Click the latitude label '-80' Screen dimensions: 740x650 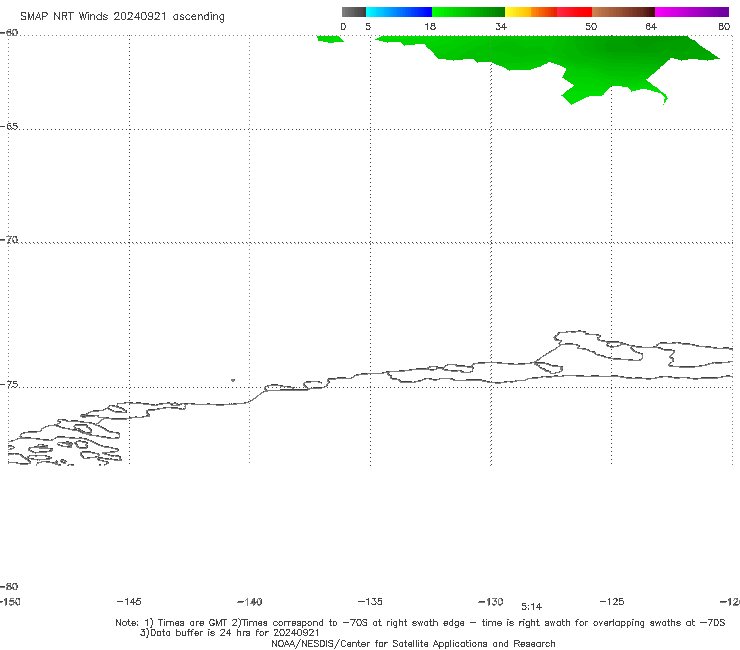coord(9,587)
